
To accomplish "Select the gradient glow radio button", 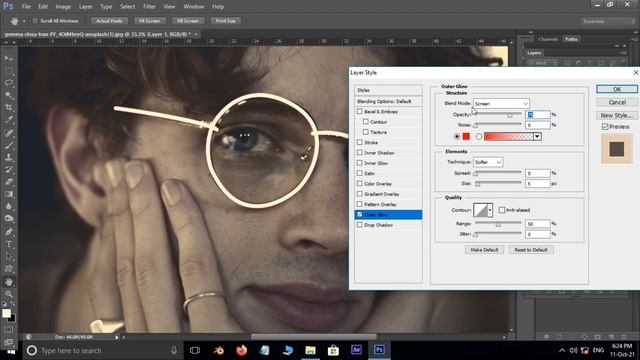I will [479, 136].
